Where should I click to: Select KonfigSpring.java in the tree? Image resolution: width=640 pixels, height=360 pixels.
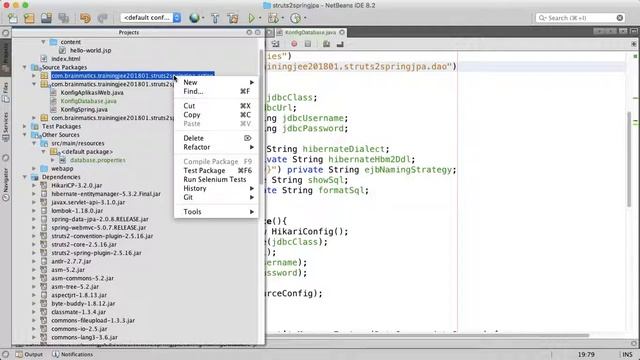[x=84, y=109]
